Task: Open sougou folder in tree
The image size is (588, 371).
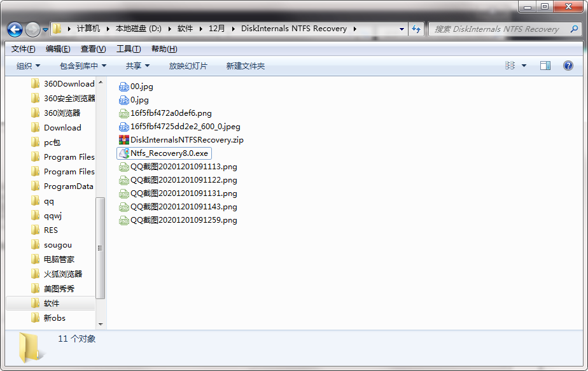Action: [x=52, y=245]
